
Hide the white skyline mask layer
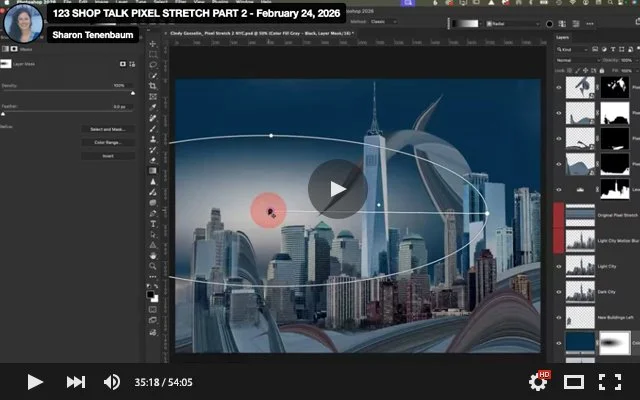[559, 190]
